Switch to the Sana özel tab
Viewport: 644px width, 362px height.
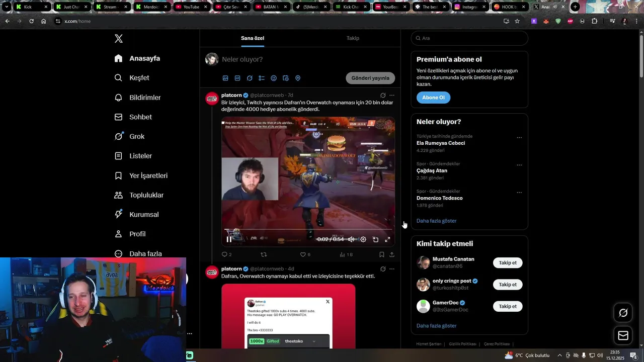(253, 38)
